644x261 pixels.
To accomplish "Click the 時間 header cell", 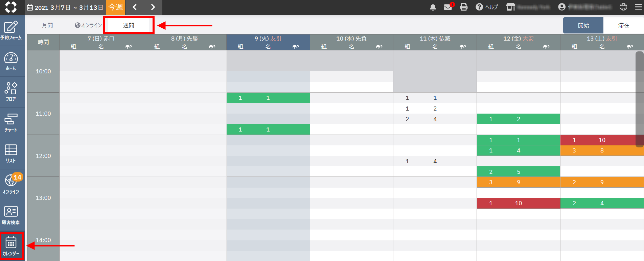I will pyautogui.click(x=43, y=42).
